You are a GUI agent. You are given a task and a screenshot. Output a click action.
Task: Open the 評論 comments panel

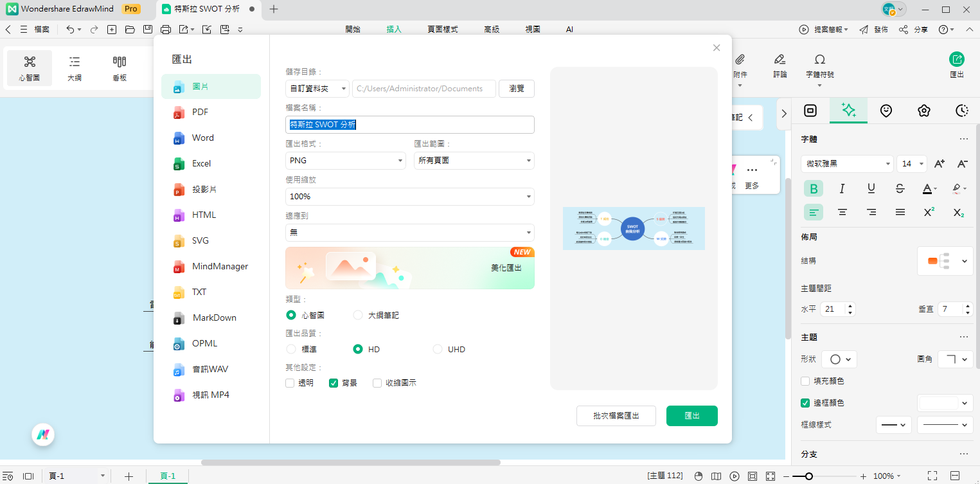click(780, 66)
